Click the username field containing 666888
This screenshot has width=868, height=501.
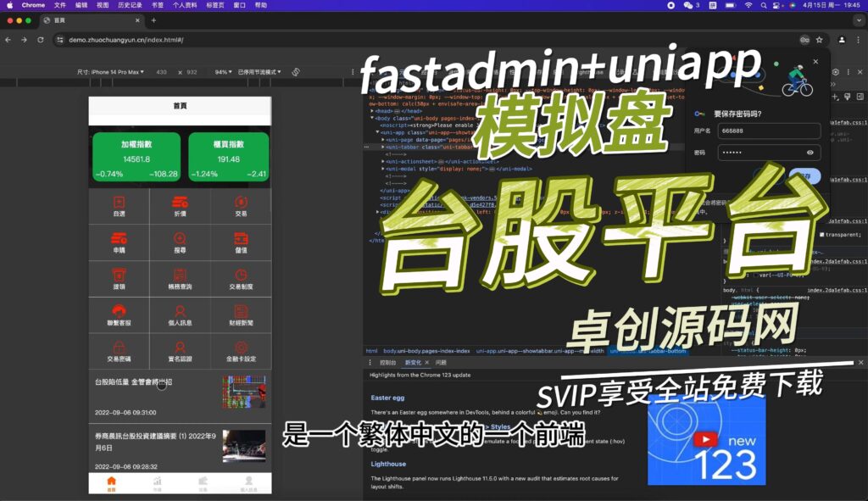[769, 131]
